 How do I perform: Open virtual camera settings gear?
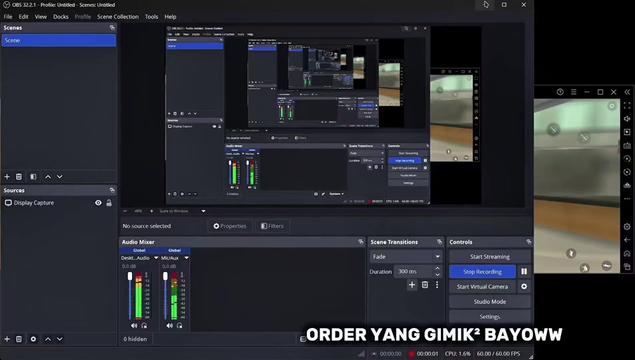point(524,286)
